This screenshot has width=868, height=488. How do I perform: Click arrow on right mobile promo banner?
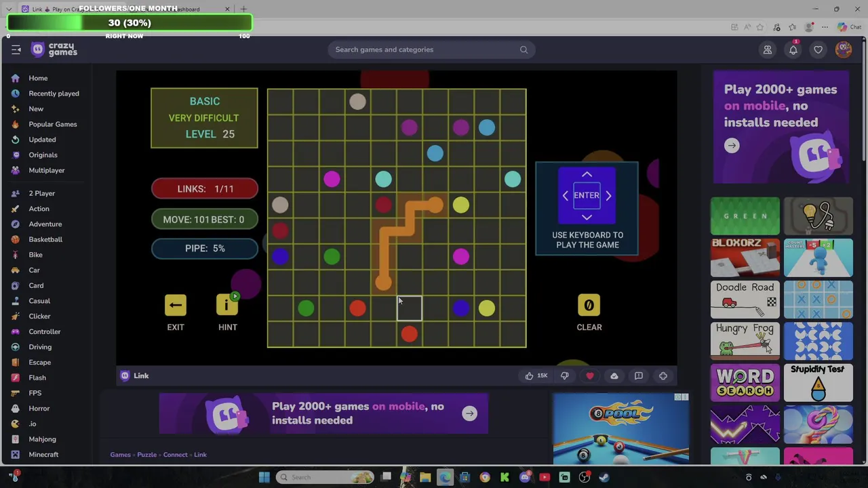coord(731,146)
